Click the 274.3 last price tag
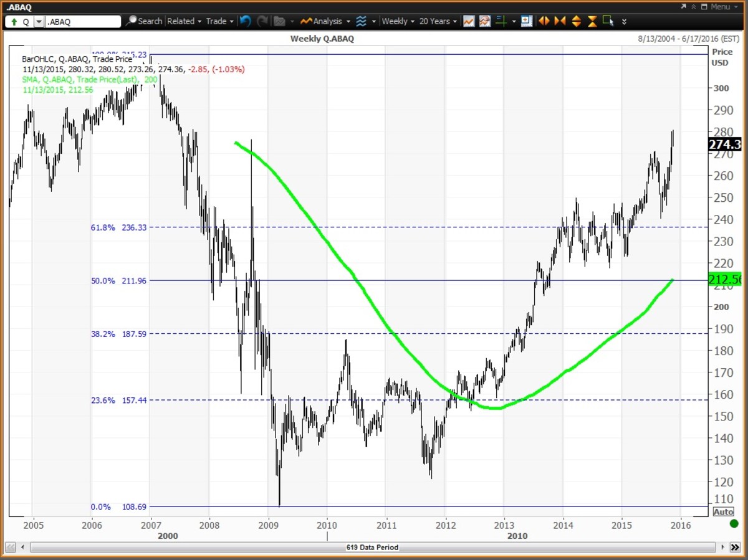This screenshot has width=748, height=560. (x=726, y=145)
